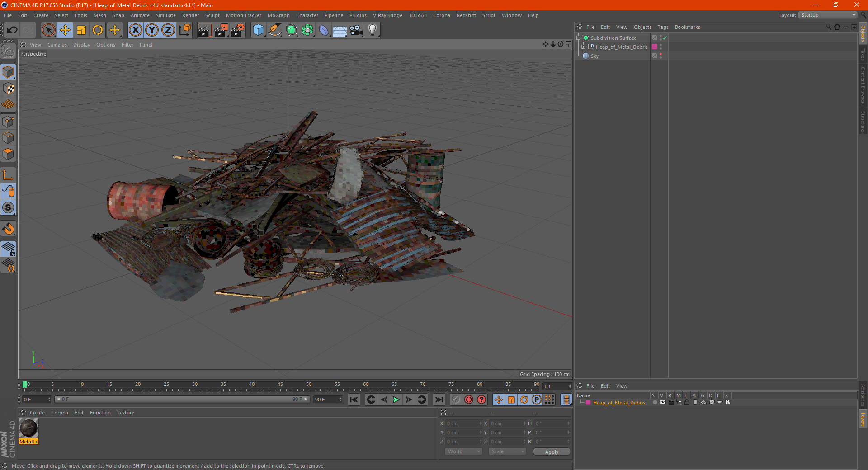The height and width of the screenshot is (470, 868).
Task: Click the X position input field
Action: coord(464,423)
